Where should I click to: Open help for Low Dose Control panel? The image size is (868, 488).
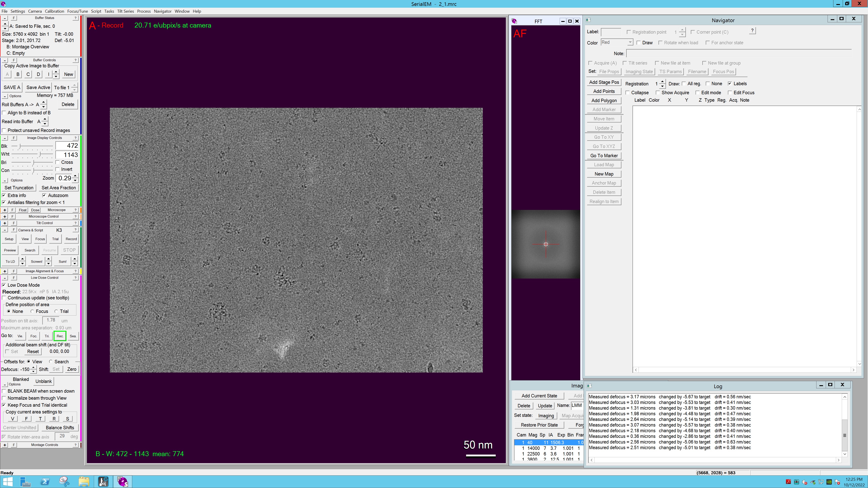75,278
